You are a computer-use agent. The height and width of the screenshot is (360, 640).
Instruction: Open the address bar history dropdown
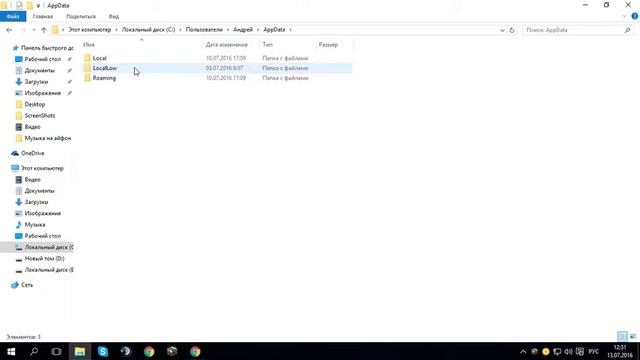coord(502,30)
